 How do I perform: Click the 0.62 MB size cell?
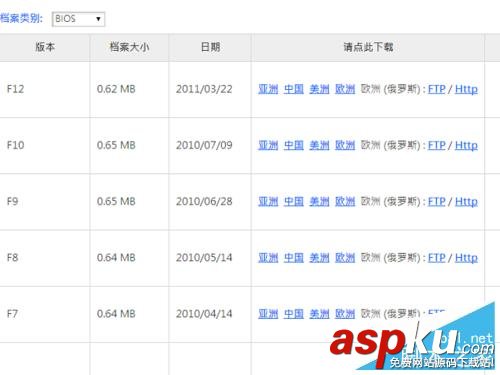tap(129, 89)
